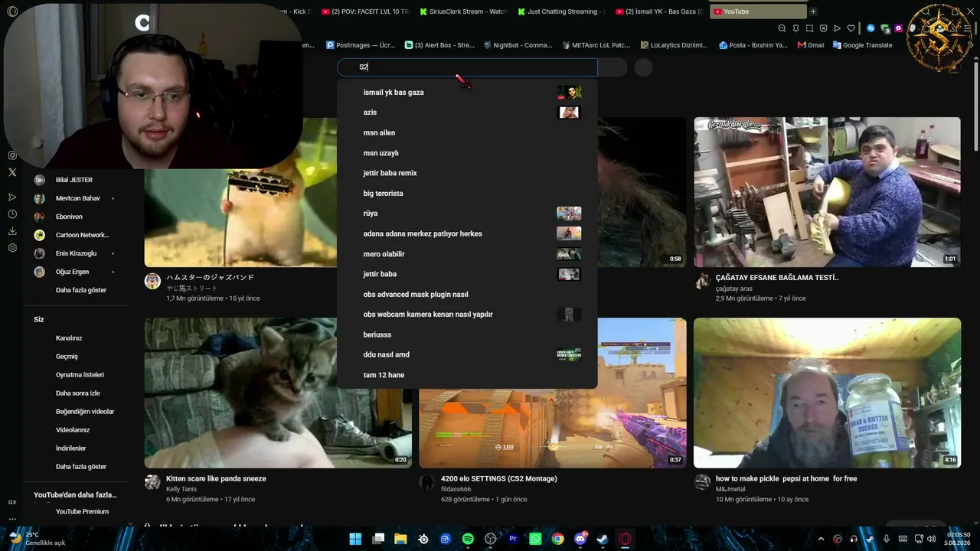Open Adobe Premiere Pro from the taskbar
Image resolution: width=980 pixels, height=551 pixels.
point(513,539)
